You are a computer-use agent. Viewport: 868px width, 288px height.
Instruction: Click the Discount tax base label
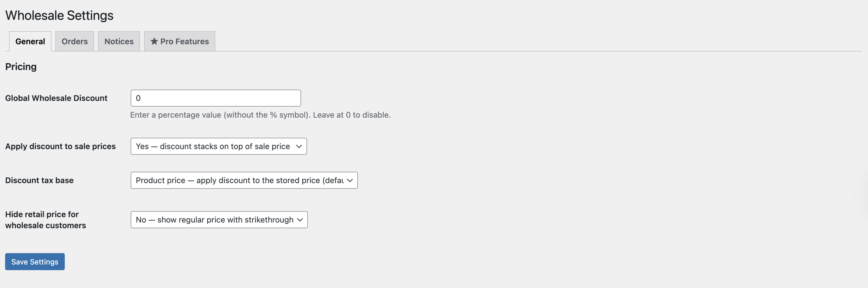(39, 180)
